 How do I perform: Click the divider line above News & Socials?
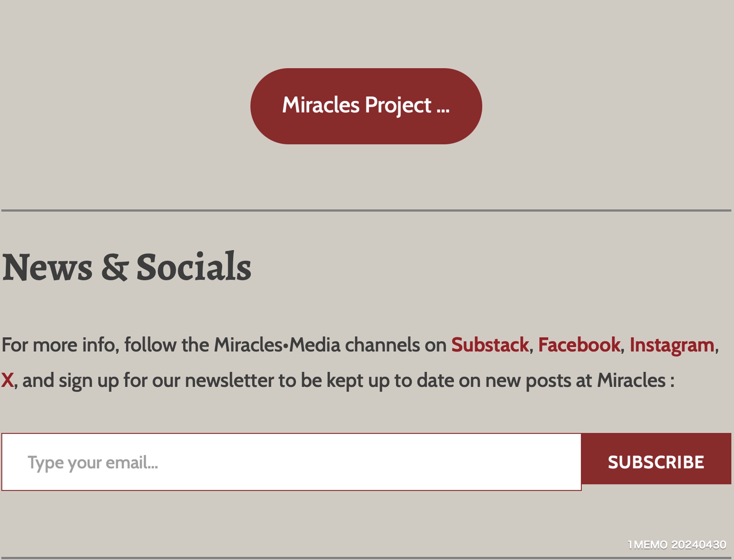pyautogui.click(x=366, y=210)
